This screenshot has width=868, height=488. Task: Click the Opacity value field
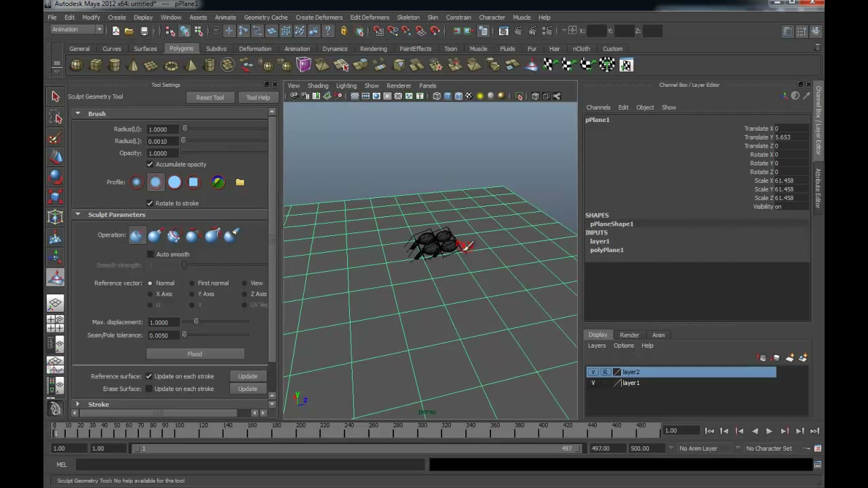pyautogui.click(x=162, y=153)
